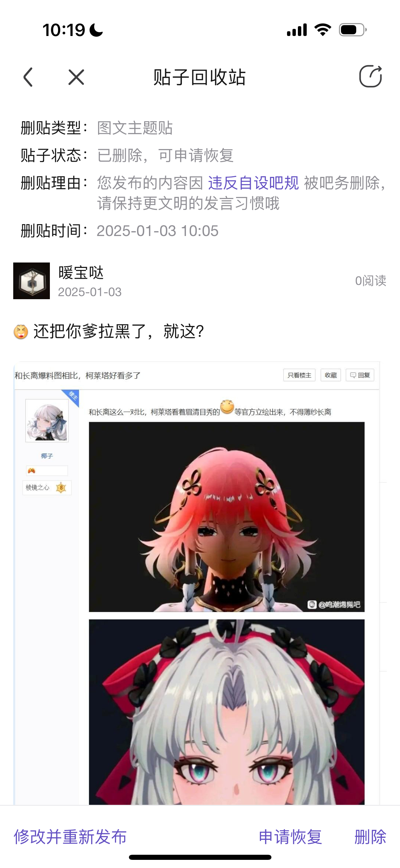
Task: Tap the 暖宝哒 user avatar
Action: point(32,281)
